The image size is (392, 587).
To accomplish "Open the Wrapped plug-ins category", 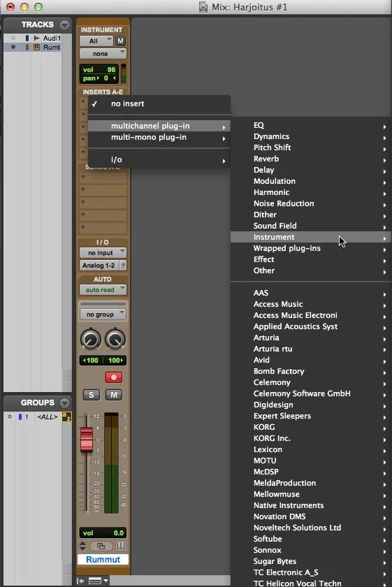I will tap(311, 248).
